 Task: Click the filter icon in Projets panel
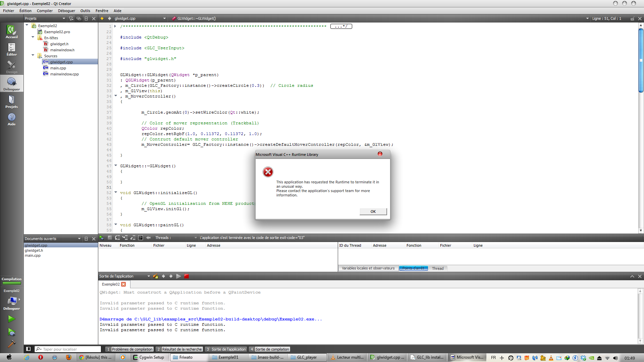71,18
